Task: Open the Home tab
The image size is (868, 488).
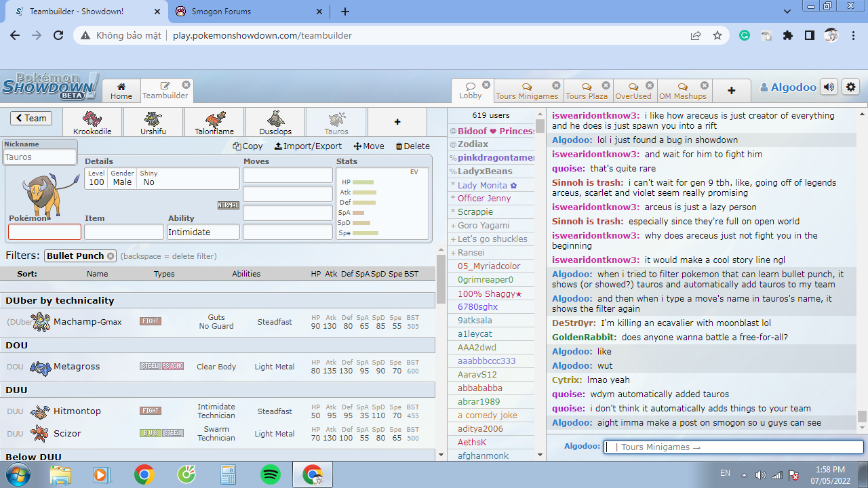Action: tap(121, 91)
